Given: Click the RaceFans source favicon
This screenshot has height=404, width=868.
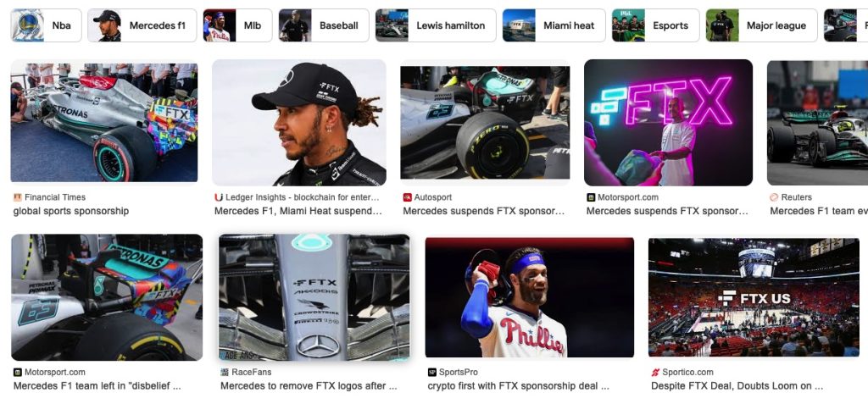Looking at the screenshot, I should (x=224, y=372).
